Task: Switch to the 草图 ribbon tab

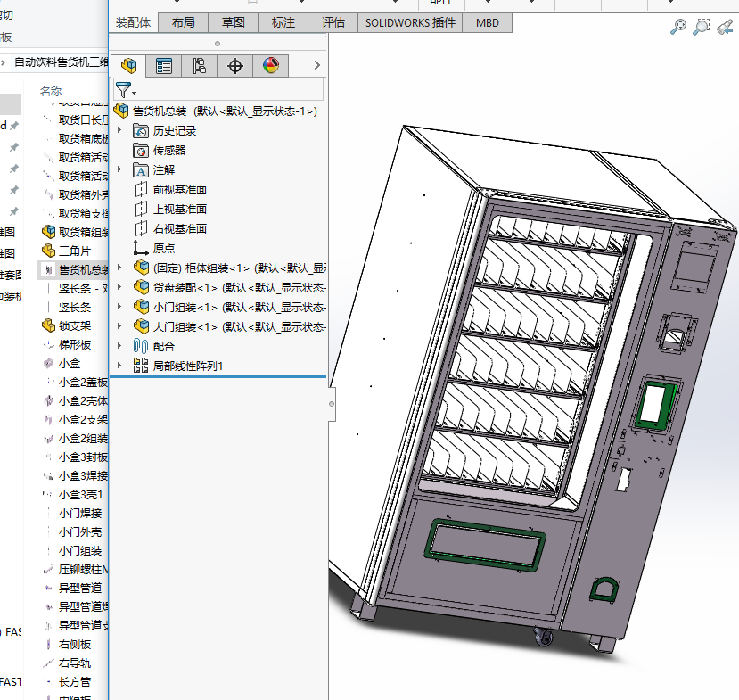Action: 234,23
